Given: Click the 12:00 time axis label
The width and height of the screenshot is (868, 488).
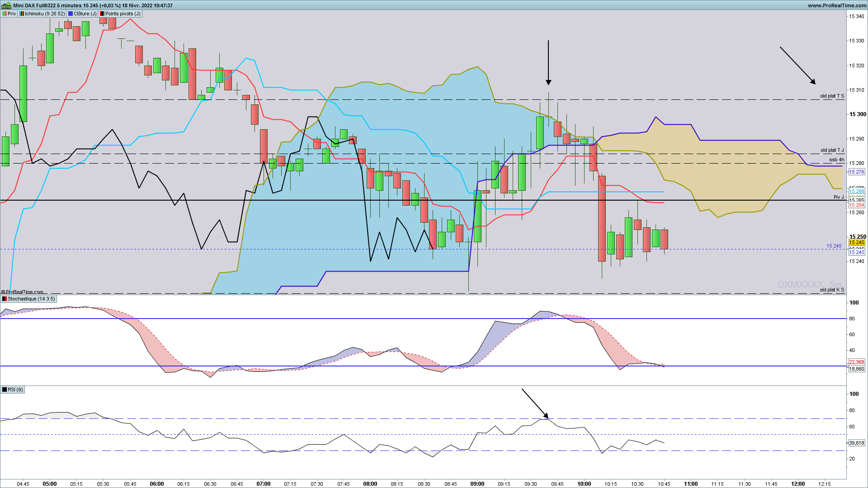Looking at the screenshot, I should tap(798, 484).
